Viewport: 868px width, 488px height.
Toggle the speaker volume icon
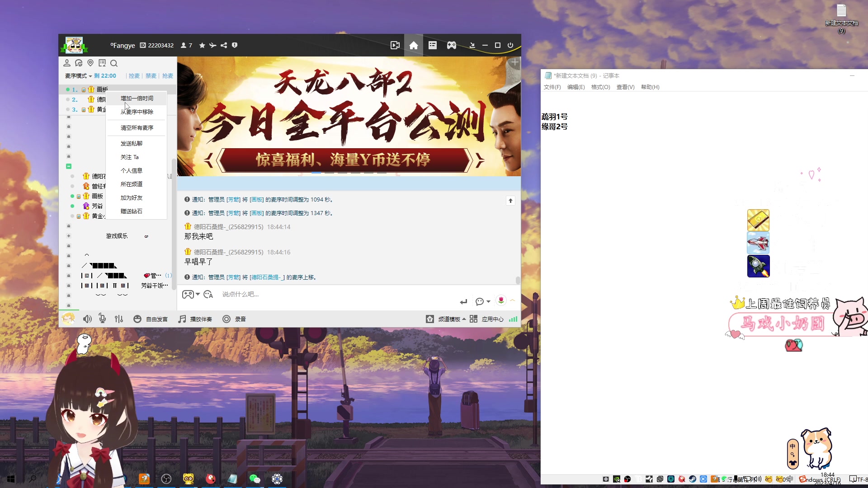point(87,319)
